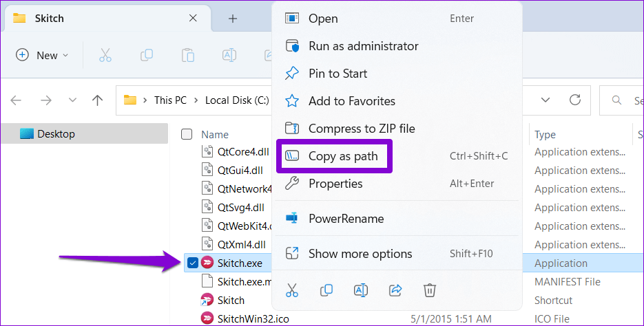This screenshot has width=644, height=326.
Task: Click the Copy icon in Explorer toolbar
Action: click(x=147, y=55)
